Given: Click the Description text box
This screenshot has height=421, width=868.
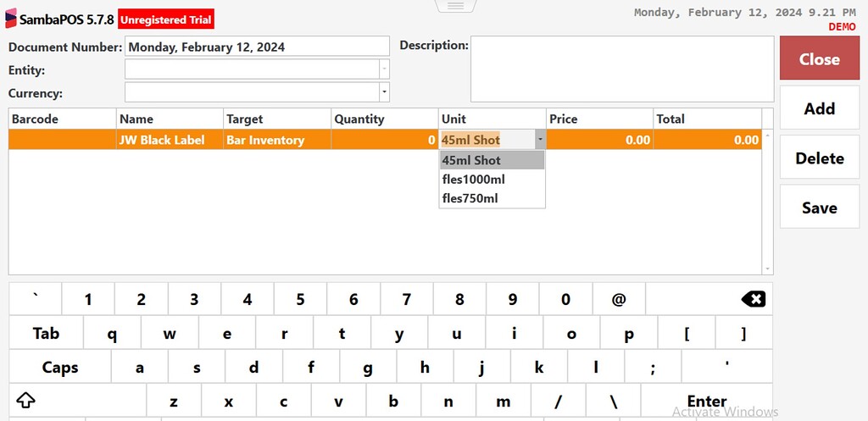Looking at the screenshot, I should (622, 69).
